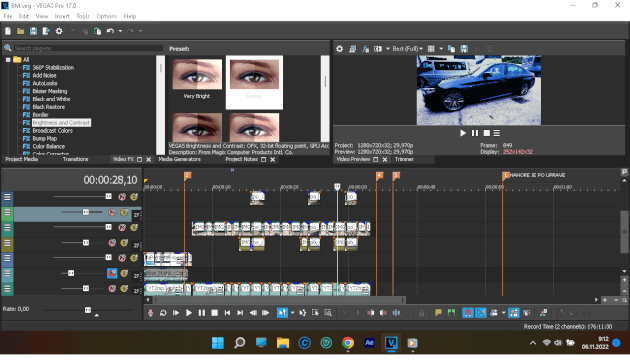Mute the topmost blue track

[122, 197]
